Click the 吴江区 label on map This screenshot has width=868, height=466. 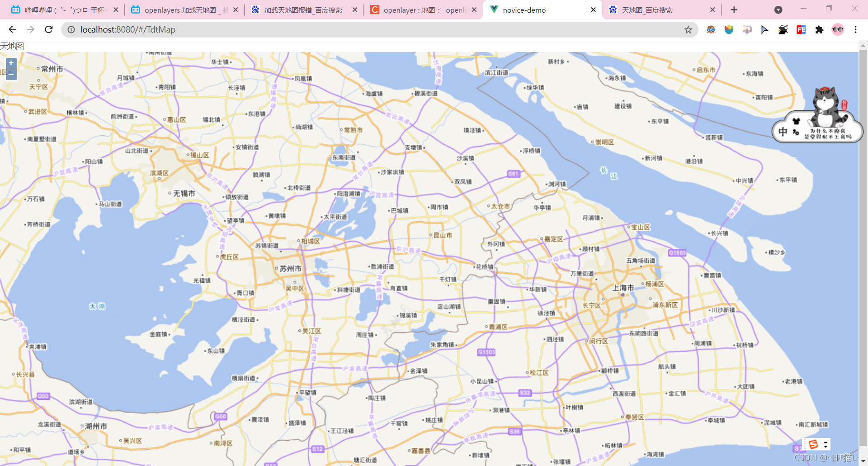pyautogui.click(x=311, y=331)
